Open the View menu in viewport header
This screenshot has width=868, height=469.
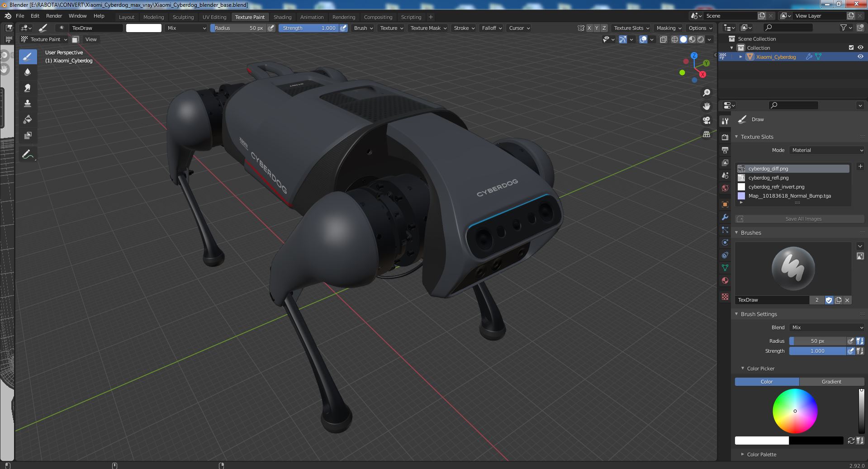91,39
